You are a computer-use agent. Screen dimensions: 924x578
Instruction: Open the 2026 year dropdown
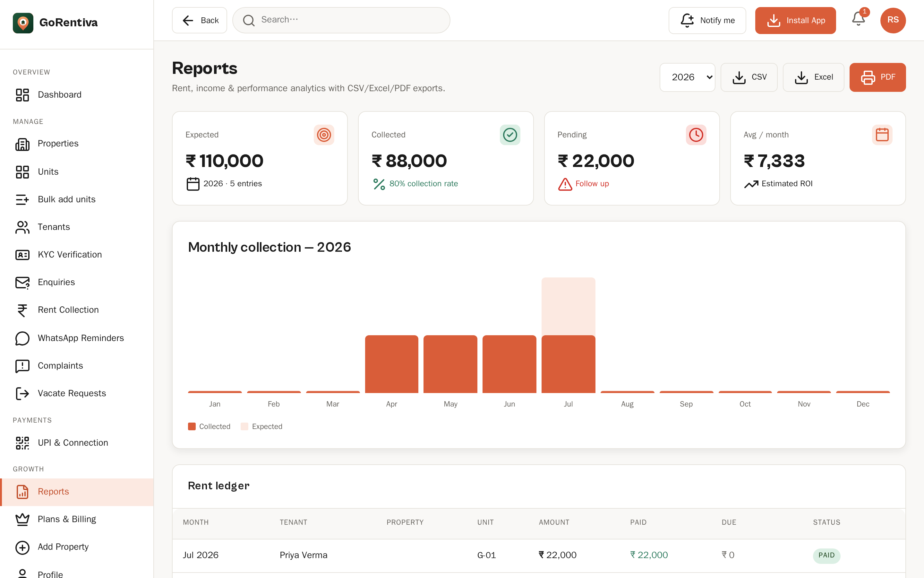(x=687, y=77)
